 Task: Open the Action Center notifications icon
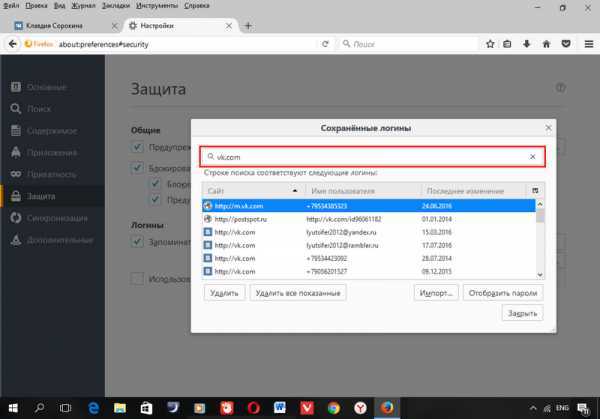(583, 409)
